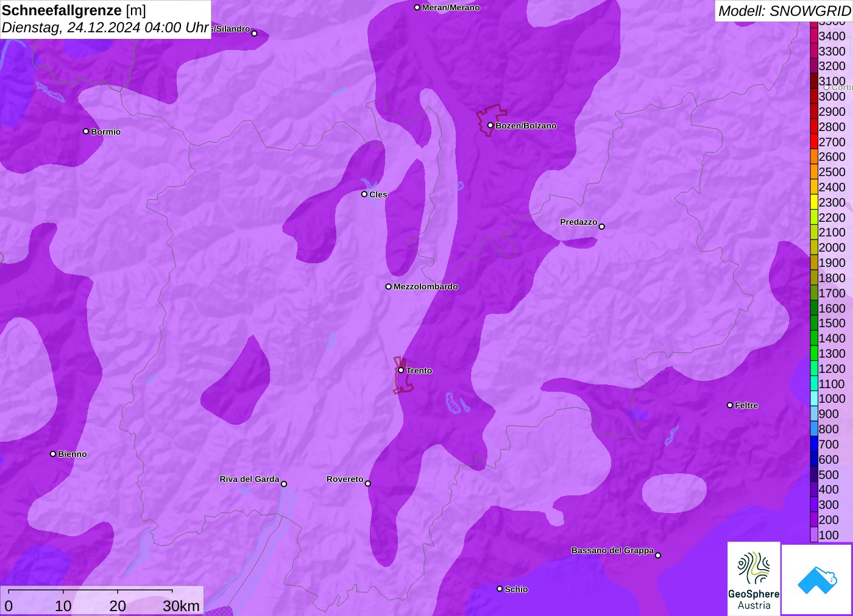Click legend value '2000'

tap(832, 247)
